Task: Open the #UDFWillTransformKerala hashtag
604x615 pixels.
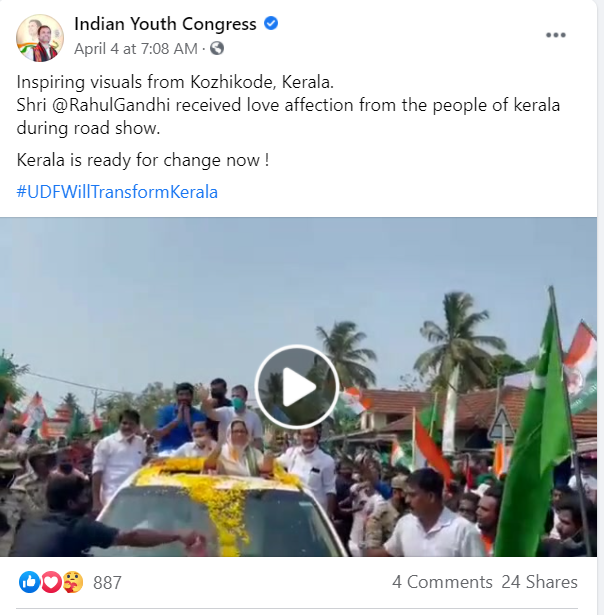Action: tap(117, 192)
